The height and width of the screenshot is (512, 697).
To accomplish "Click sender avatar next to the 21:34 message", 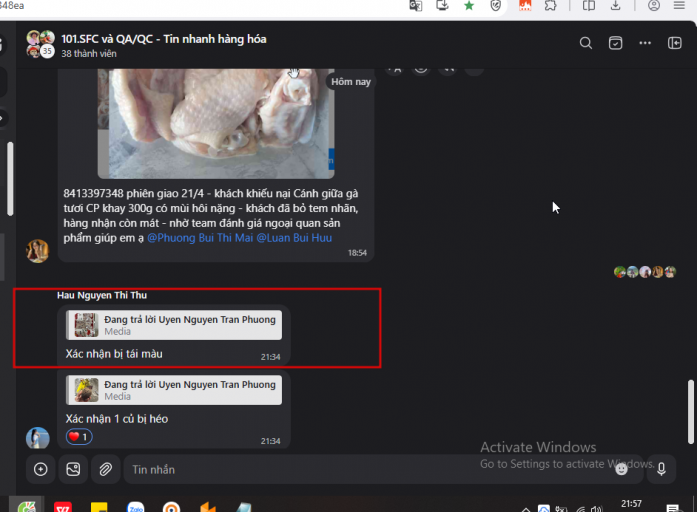I will click(37, 438).
